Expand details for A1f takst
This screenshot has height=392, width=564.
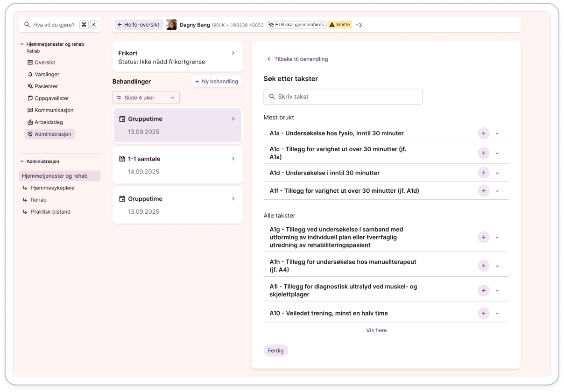(x=497, y=191)
